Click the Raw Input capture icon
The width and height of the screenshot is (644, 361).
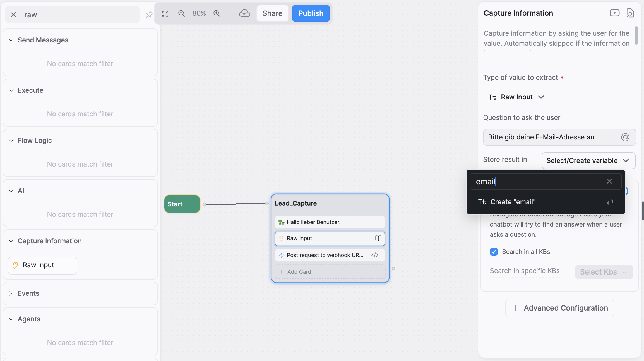281,239
